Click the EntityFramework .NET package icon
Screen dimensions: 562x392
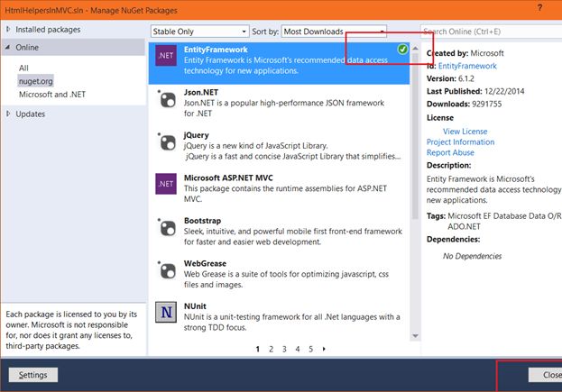166,56
